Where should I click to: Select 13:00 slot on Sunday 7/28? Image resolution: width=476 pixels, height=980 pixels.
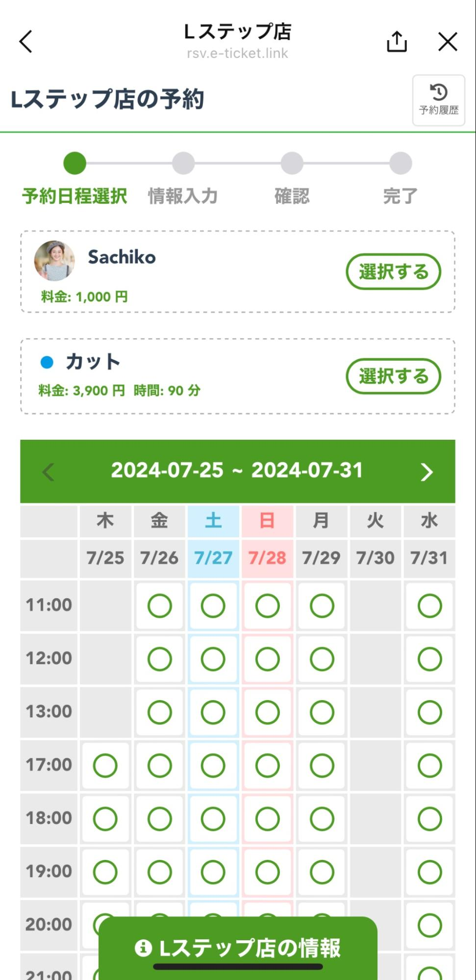pyautogui.click(x=267, y=712)
